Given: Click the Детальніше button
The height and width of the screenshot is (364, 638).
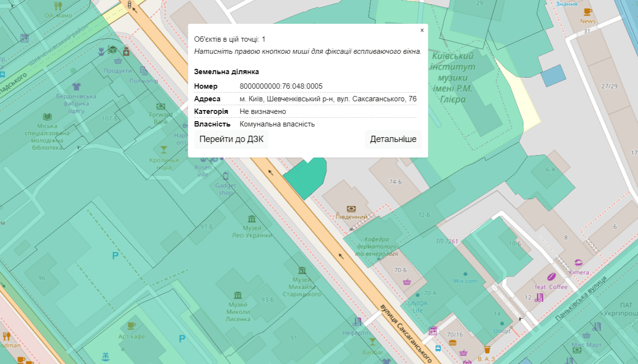Looking at the screenshot, I should [393, 139].
